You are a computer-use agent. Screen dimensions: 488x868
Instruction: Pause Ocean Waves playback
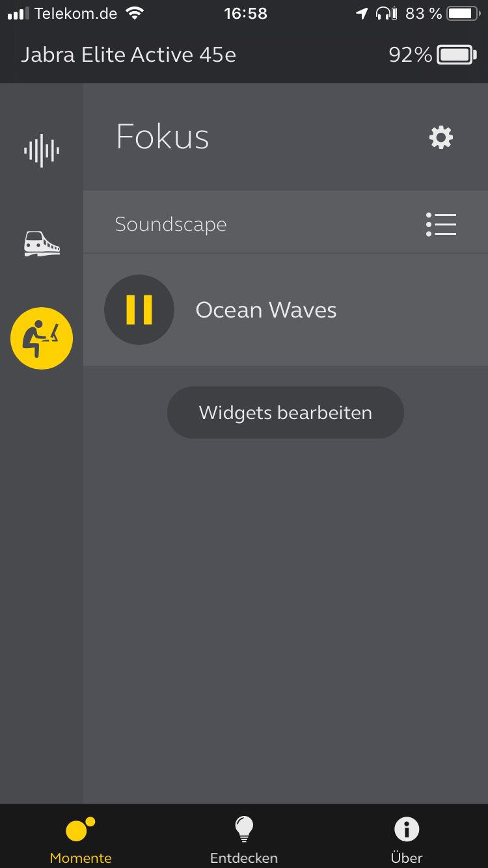tap(139, 310)
